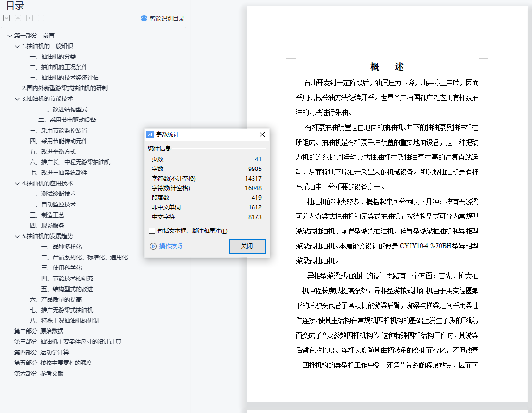Collapse 4.抽油机的应用技术 node
This screenshot has height=413, width=532.
point(17,183)
